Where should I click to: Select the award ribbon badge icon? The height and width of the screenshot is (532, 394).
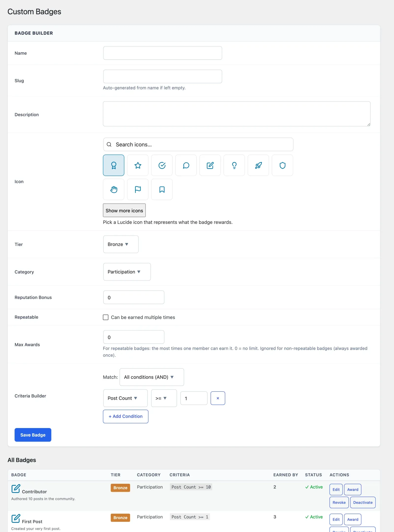[114, 165]
